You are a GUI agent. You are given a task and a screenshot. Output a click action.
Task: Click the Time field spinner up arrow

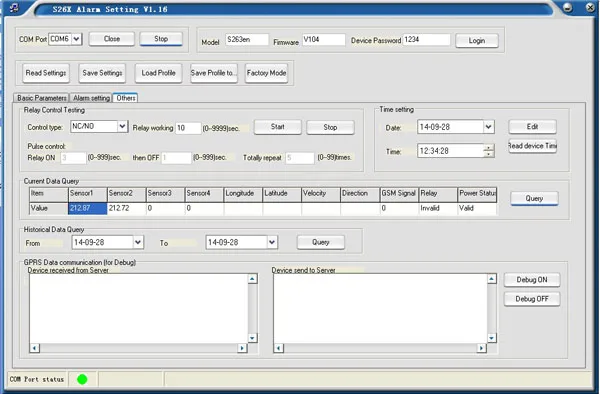[488, 147]
